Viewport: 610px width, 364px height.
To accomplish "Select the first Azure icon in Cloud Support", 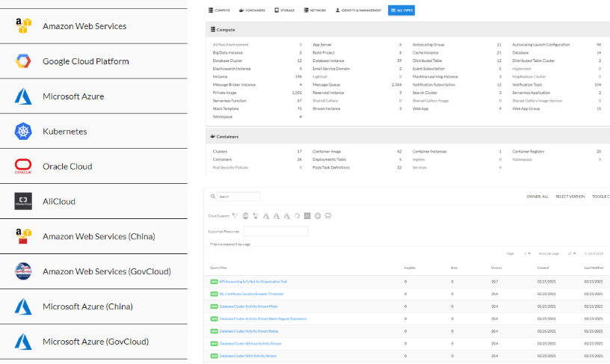I will 266,216.
